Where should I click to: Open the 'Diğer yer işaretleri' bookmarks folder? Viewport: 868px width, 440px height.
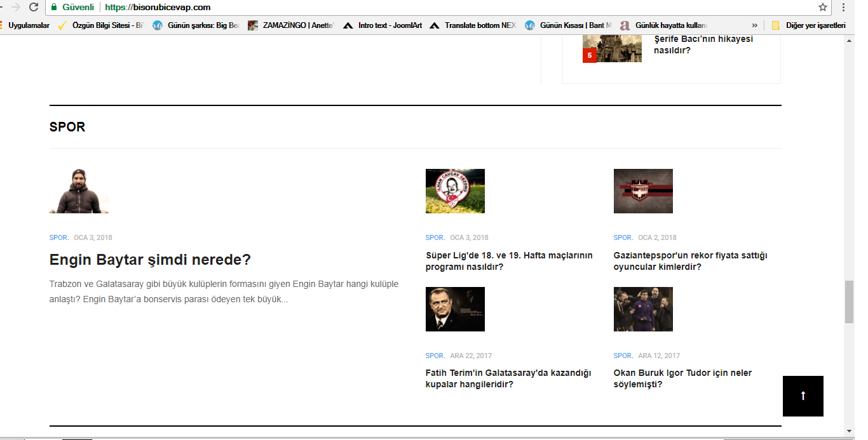[x=808, y=25]
